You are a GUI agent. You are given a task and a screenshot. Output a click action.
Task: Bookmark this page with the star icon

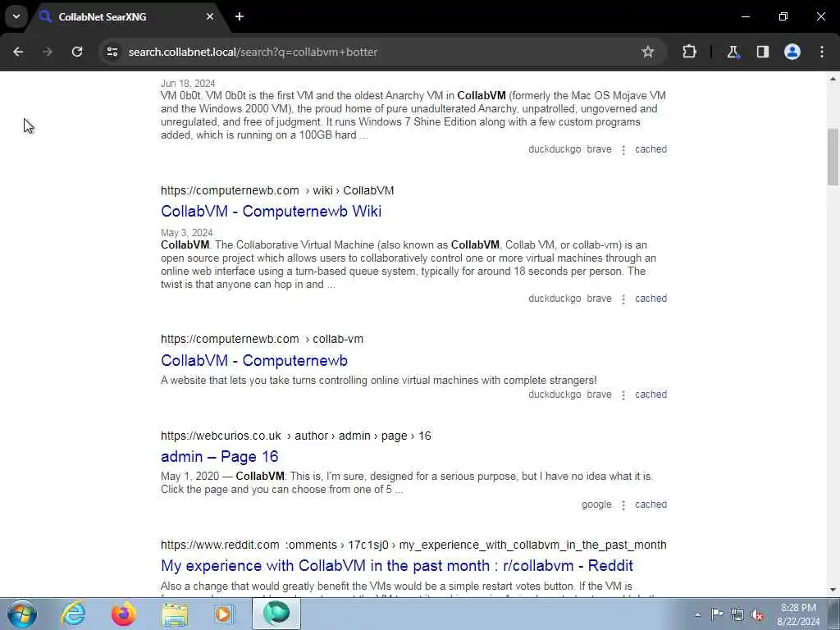pos(648,52)
